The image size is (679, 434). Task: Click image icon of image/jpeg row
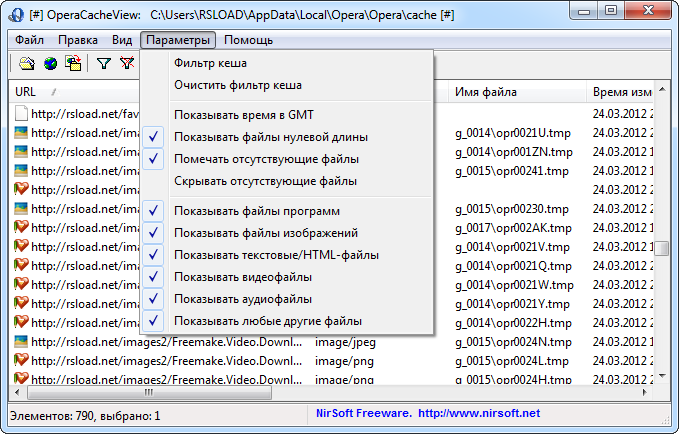coord(21,341)
